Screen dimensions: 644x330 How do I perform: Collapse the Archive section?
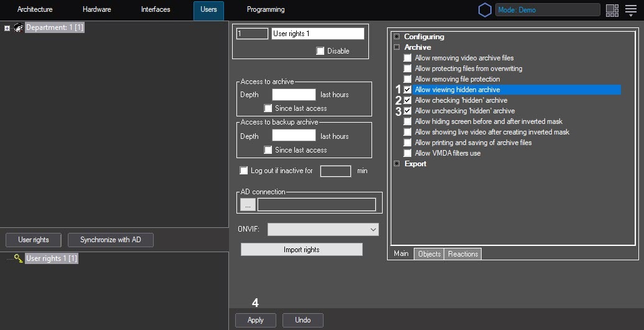point(396,47)
